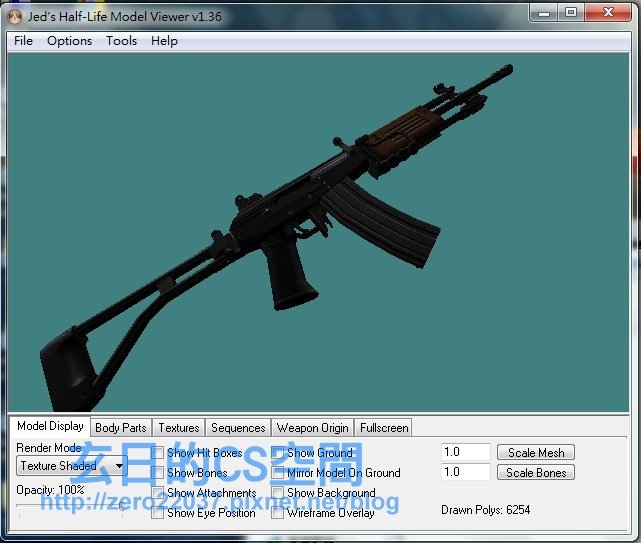
Task: Switch to the Textures tab
Action: point(179,428)
